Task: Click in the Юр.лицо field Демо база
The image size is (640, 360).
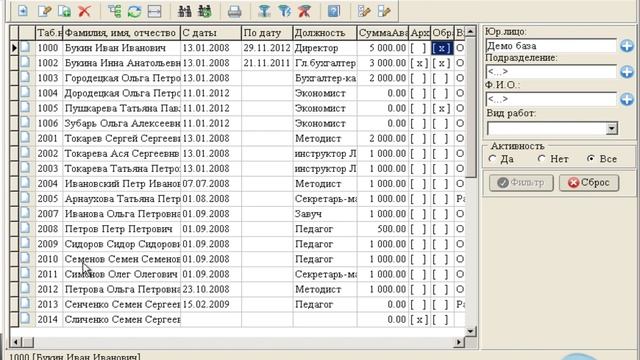Action: click(x=551, y=46)
